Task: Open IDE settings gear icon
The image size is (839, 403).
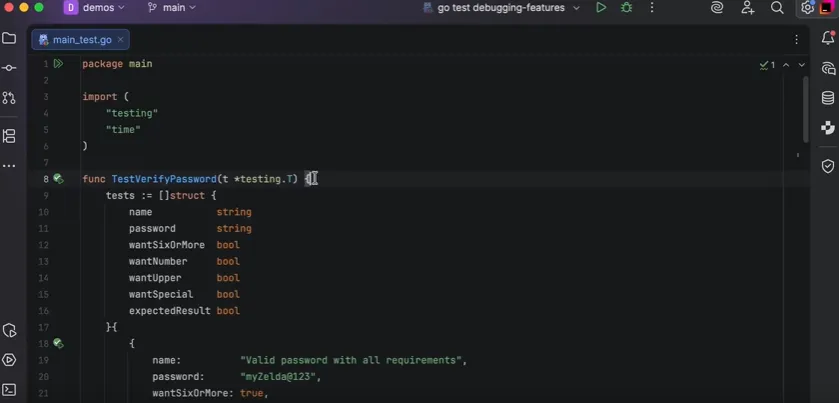Action: 807,7
